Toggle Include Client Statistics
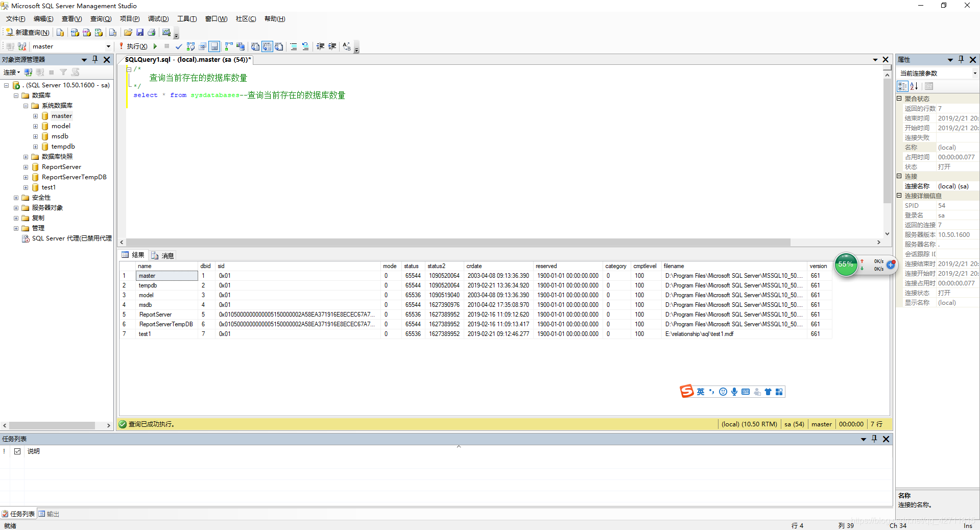 (x=241, y=46)
